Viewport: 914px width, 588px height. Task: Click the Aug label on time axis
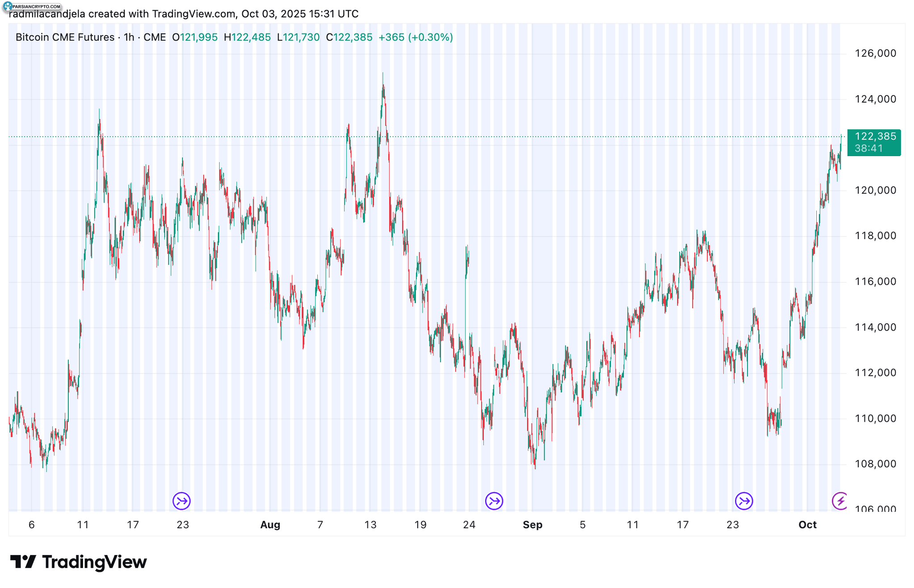tap(270, 525)
